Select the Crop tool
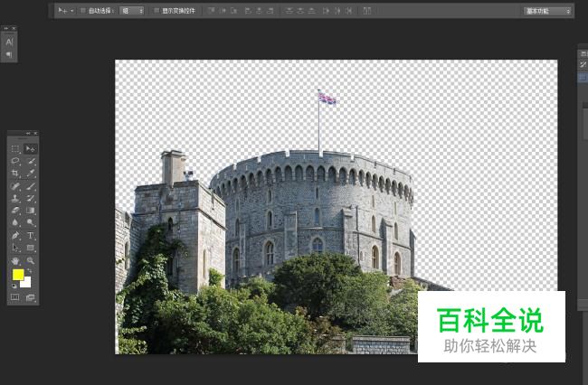 (x=15, y=173)
